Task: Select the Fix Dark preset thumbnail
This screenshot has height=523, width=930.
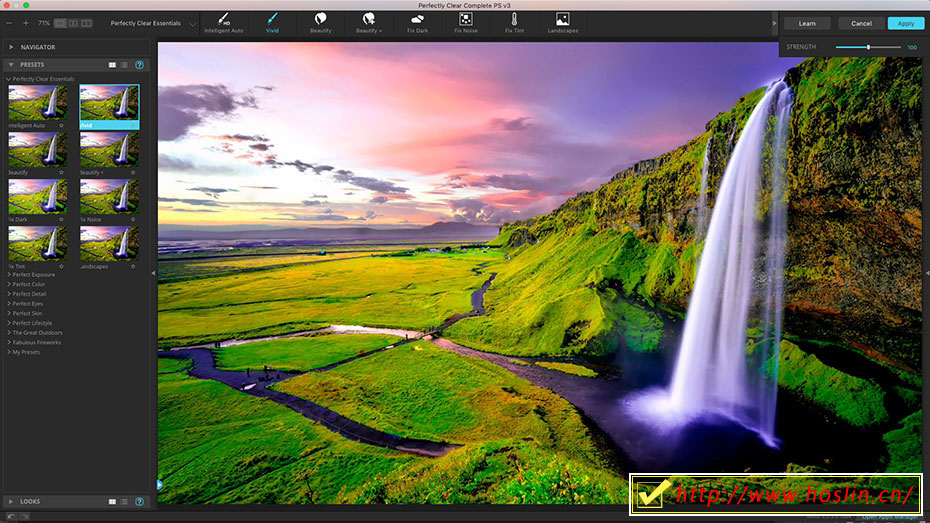Action: click(37, 196)
